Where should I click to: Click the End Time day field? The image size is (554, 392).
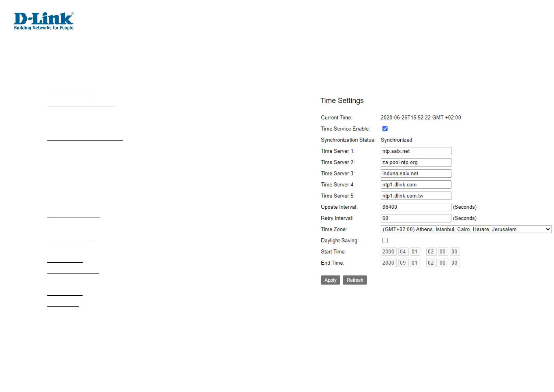415,263
